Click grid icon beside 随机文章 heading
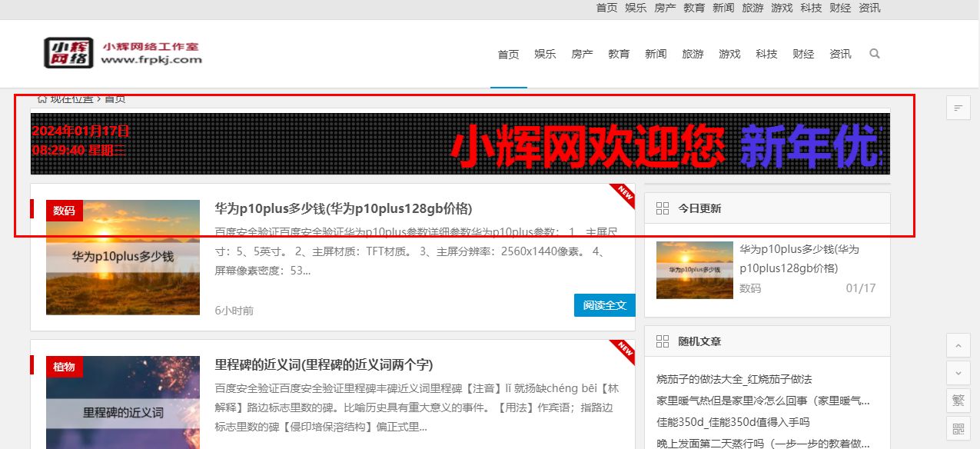 tap(663, 341)
